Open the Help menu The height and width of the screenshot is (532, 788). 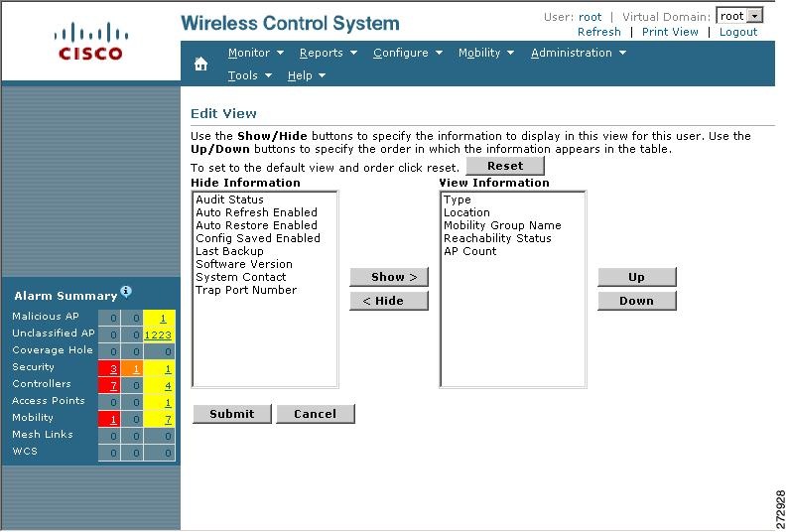tap(306, 75)
